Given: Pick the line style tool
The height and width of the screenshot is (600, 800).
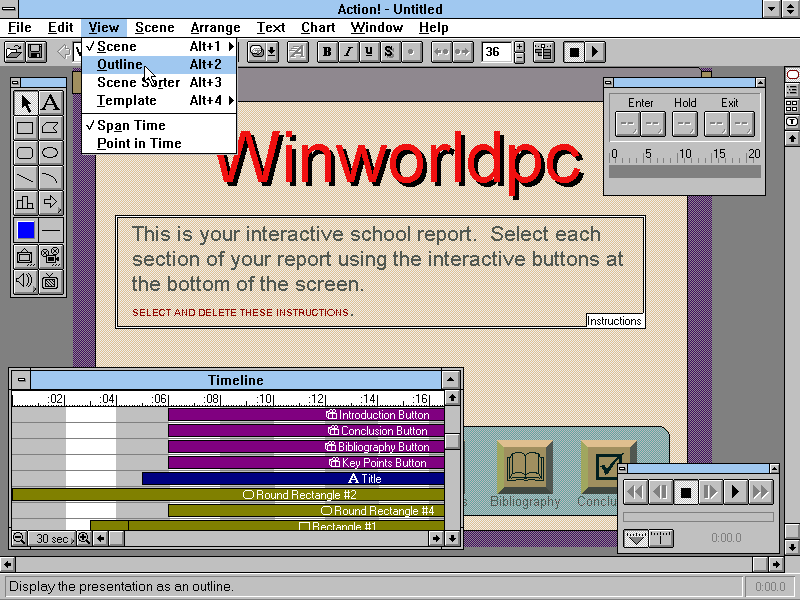Looking at the screenshot, I should pyautogui.click(x=51, y=230).
